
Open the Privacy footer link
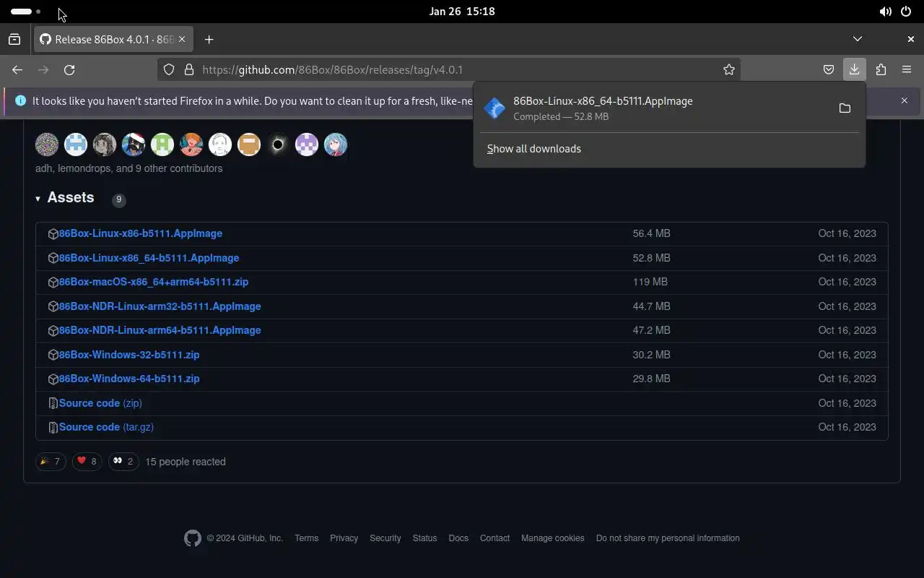[x=344, y=538]
